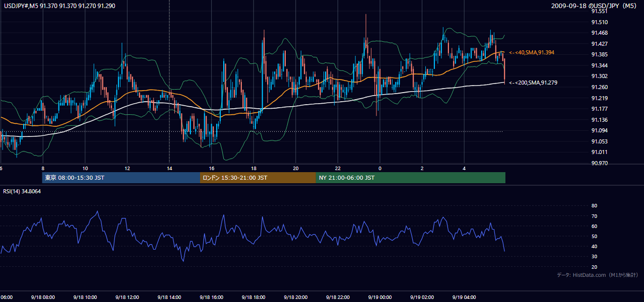Viewport: 644px width, 302px height.
Task: Click the hour 22 tick under price chart
Action: (x=338, y=168)
